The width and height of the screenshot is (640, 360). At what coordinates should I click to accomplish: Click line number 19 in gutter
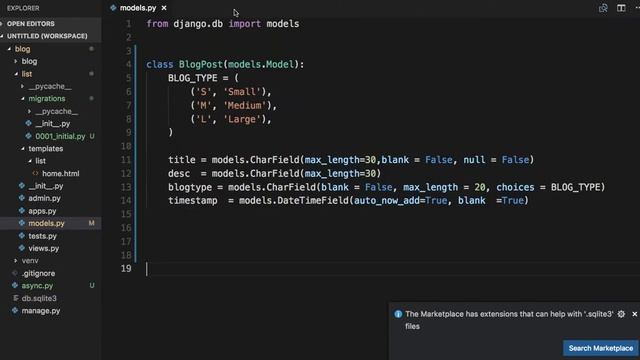click(x=126, y=269)
